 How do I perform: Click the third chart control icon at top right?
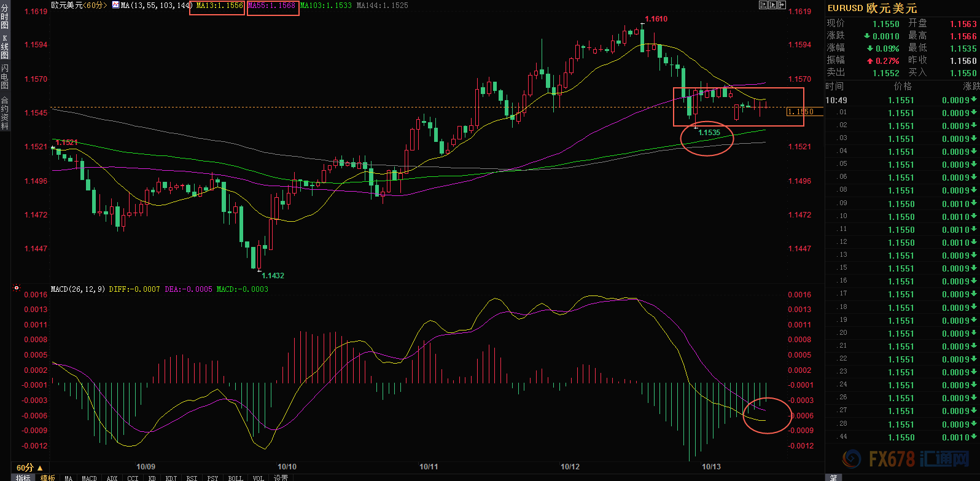[x=782, y=5]
